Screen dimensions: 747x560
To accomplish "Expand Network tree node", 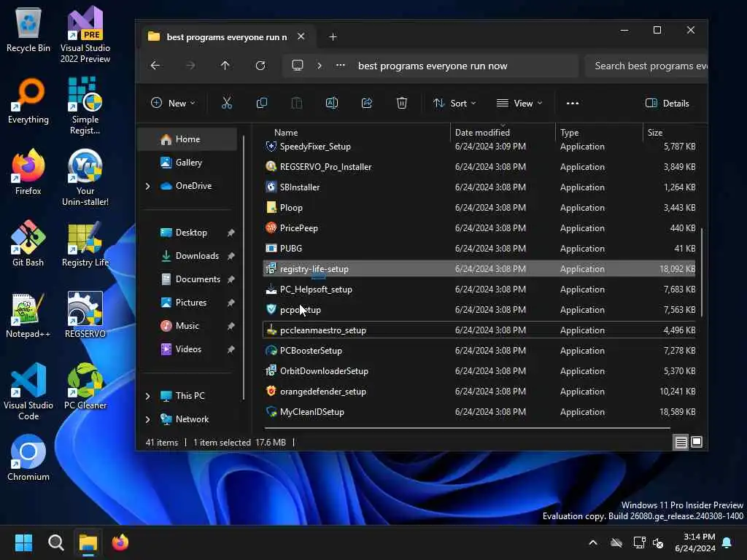I will [147, 419].
